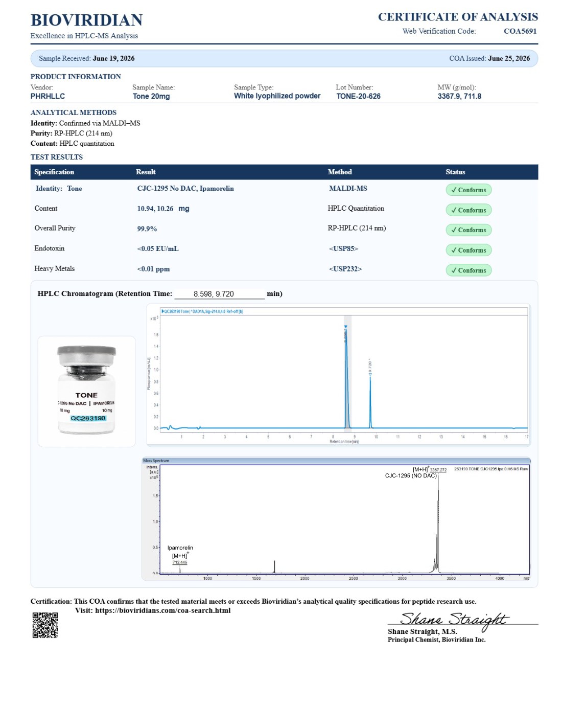562x728 pixels.
Task: Click the Tone vial product photo
Action: [87, 391]
